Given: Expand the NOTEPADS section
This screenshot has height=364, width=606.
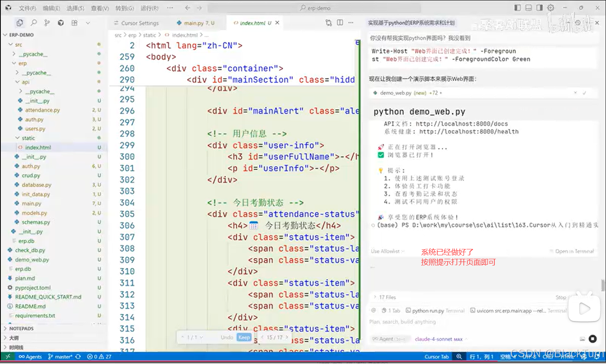Looking at the screenshot, I should coord(21,328).
